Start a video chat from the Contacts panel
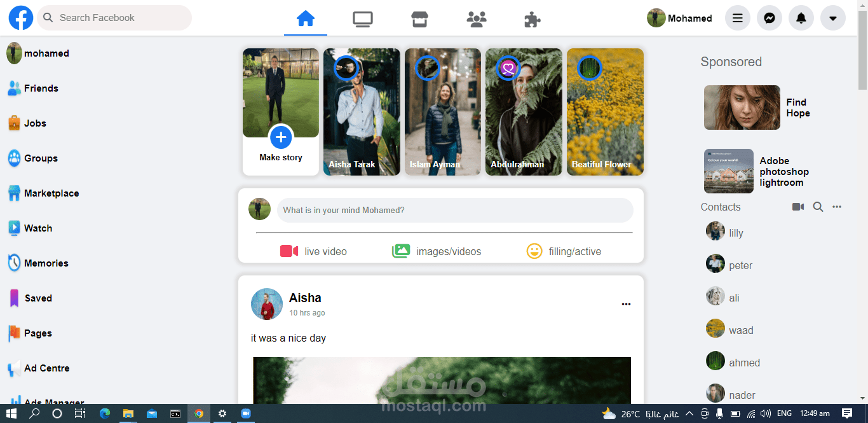This screenshot has height=423, width=868. click(798, 206)
